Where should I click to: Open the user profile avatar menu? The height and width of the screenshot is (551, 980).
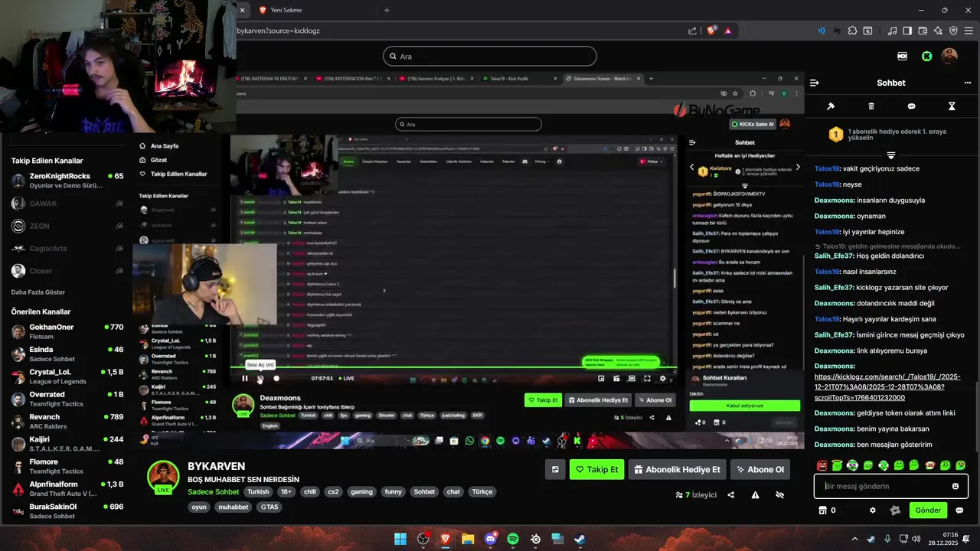(949, 56)
